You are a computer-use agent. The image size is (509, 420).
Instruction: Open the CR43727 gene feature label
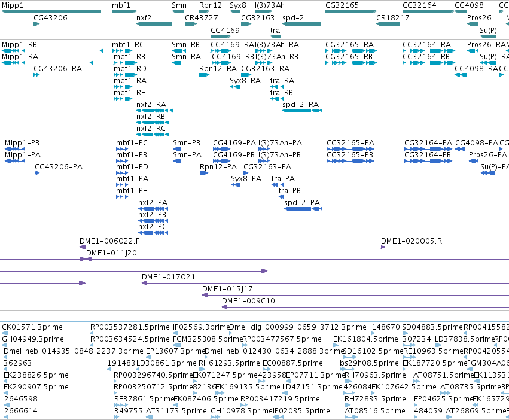click(201, 17)
